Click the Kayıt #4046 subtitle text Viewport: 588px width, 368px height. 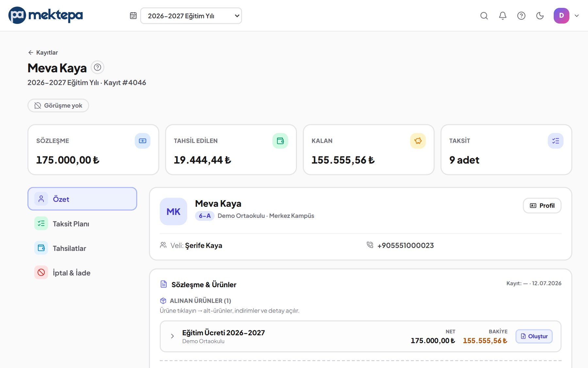[125, 82]
